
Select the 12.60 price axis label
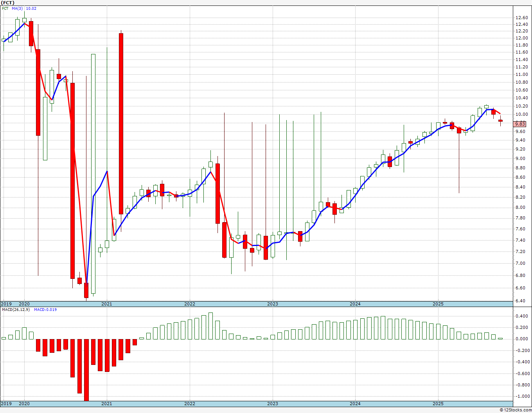pos(521,18)
